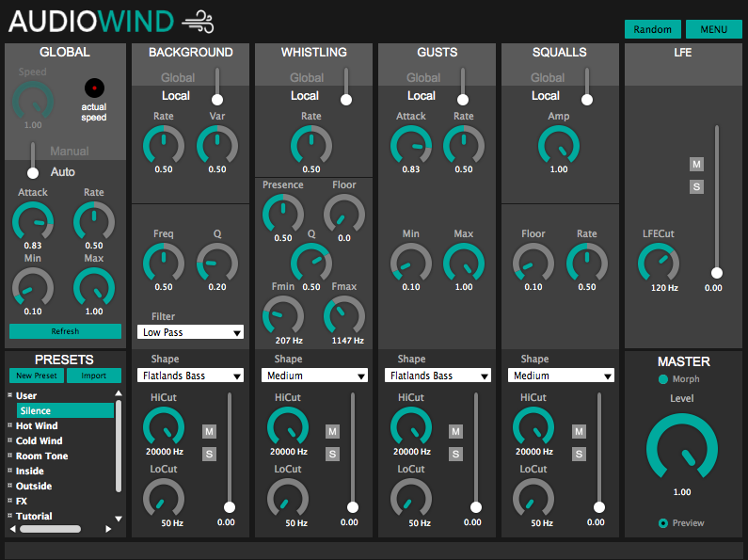
Task: Click the Import preset button
Action: click(94, 376)
